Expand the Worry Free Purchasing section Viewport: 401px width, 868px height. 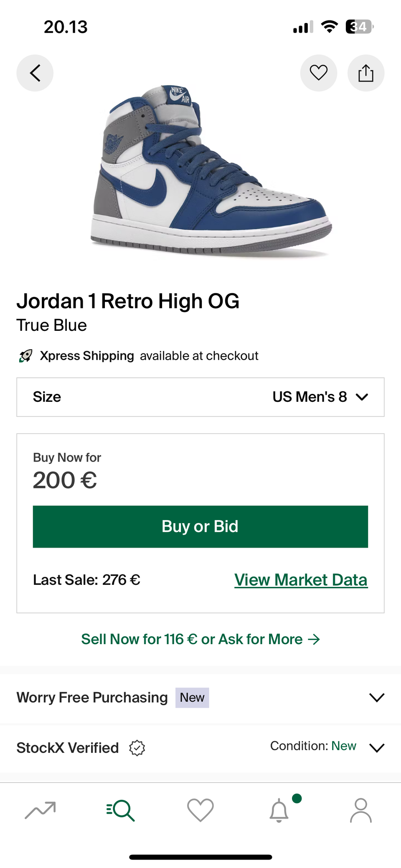click(x=377, y=697)
